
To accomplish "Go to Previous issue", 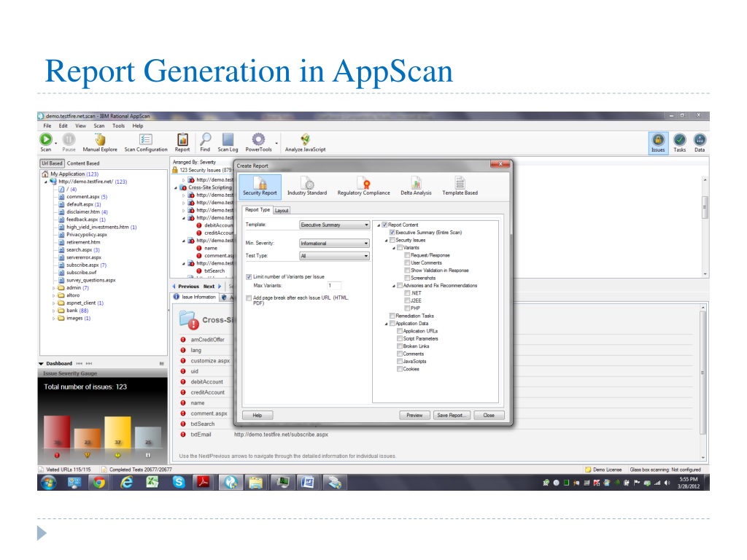I will [186, 287].
